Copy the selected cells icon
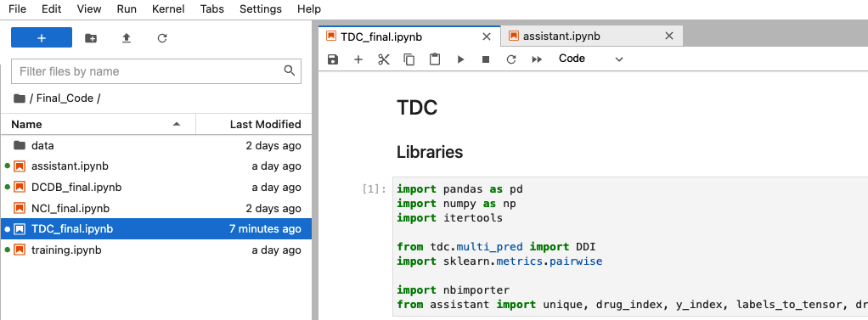 click(x=409, y=59)
